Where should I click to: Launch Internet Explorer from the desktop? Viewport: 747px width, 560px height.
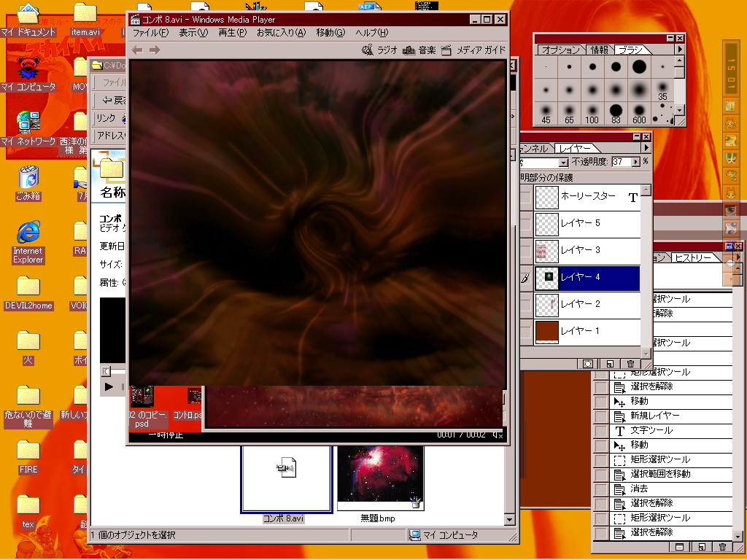(x=28, y=242)
